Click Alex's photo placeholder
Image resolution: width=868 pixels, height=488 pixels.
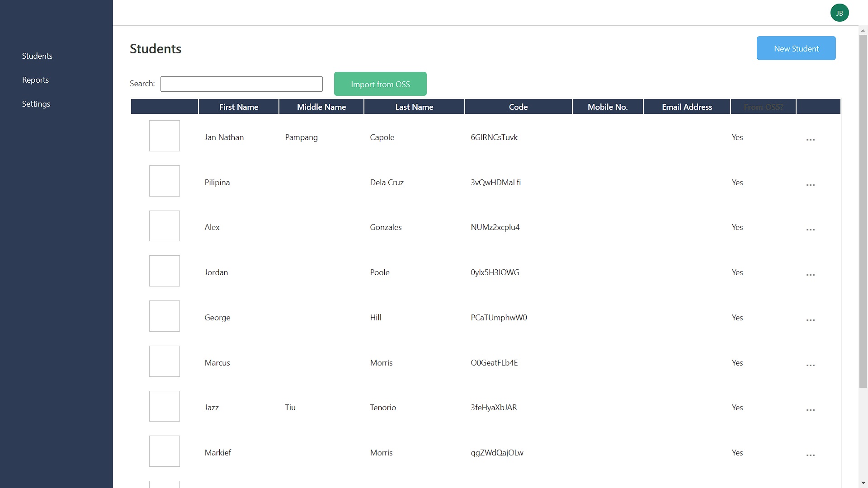(x=165, y=226)
